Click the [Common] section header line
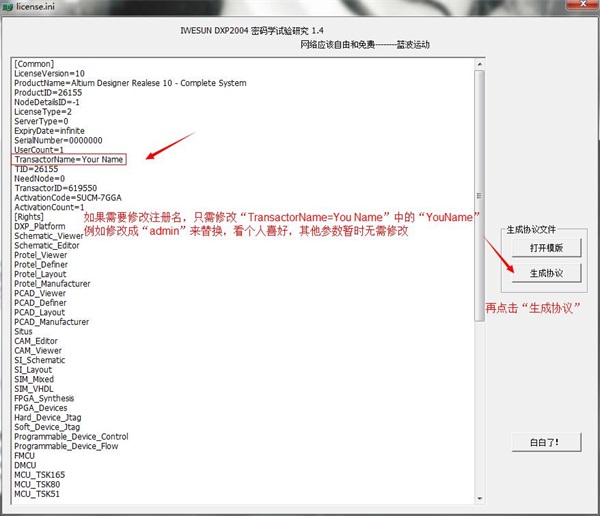Screen dimensions: 600x516 [34, 64]
